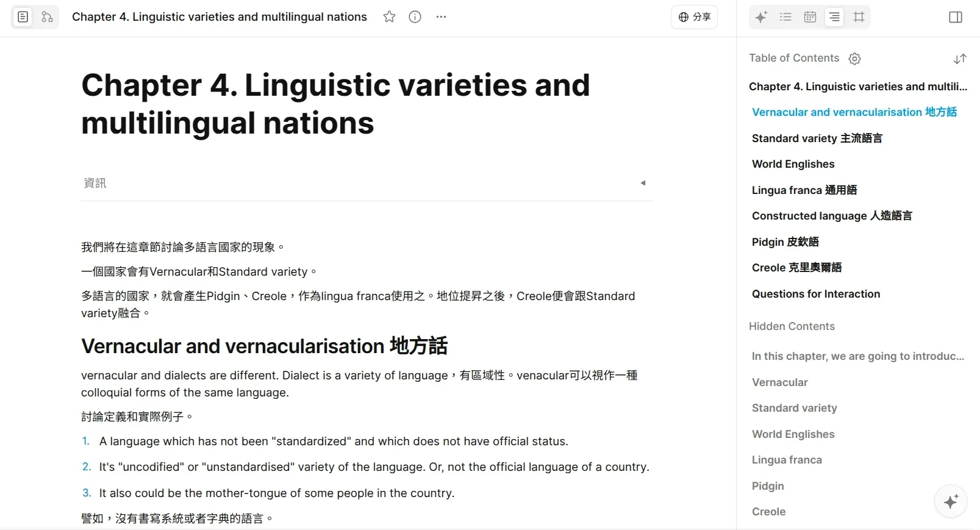Toggle Table of Contents sort order arrows
The image size is (980, 530).
coord(960,59)
